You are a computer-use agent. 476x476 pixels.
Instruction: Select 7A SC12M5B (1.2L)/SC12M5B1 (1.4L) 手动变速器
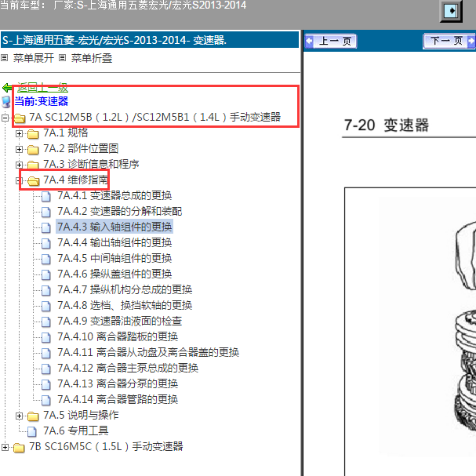coord(154,117)
